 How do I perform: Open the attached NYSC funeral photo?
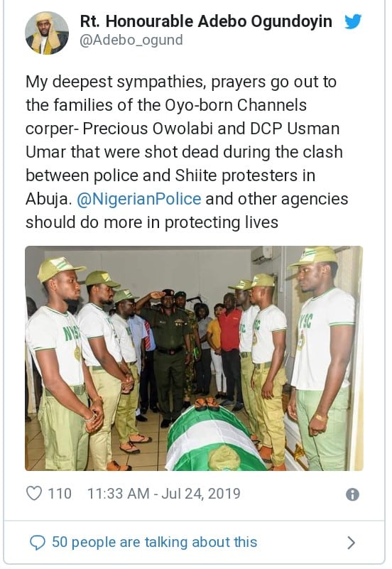pos(194,358)
